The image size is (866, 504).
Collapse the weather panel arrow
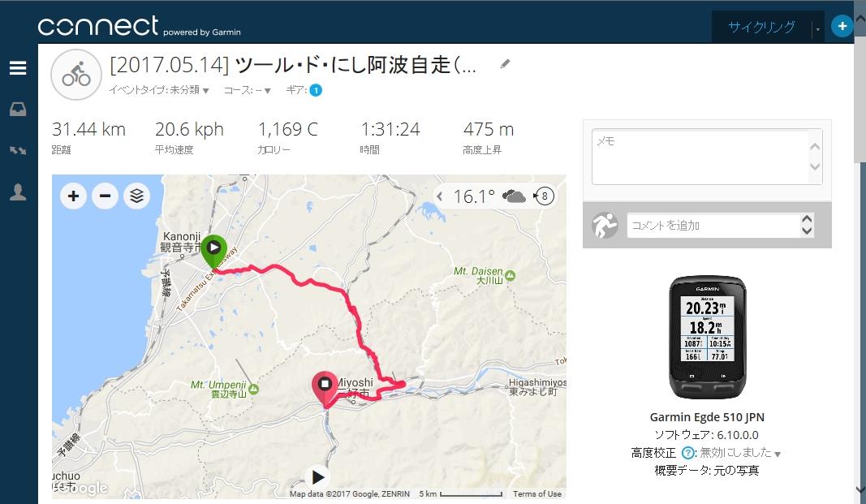440,196
